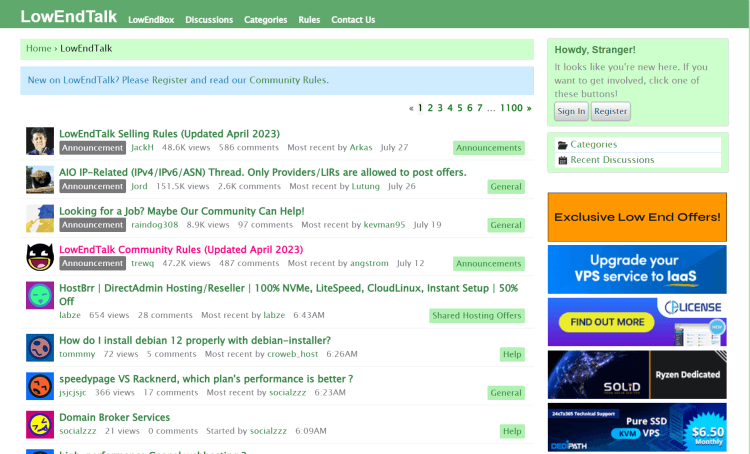Click trewq's grinning avatar icon
The width and height of the screenshot is (750, 454).
[x=40, y=256]
